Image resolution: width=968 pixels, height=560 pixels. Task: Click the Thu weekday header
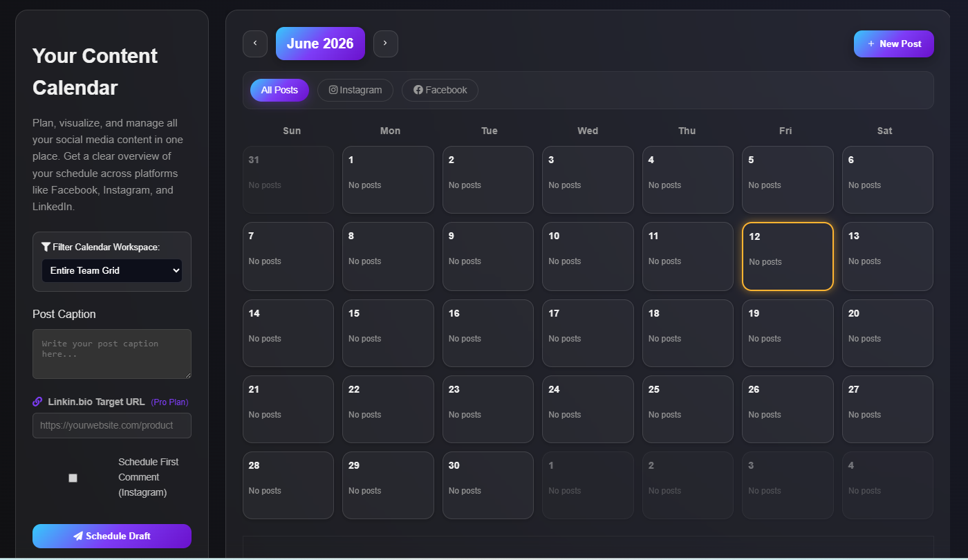click(687, 131)
